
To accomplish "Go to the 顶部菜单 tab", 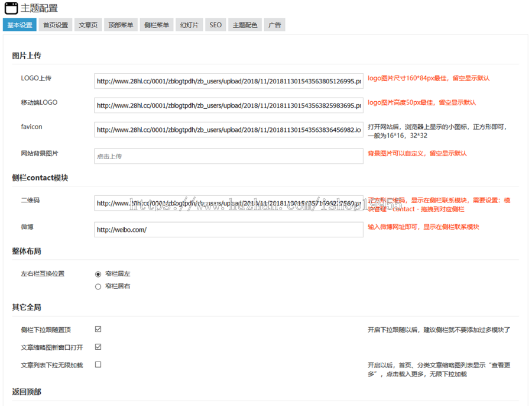I will [x=121, y=25].
